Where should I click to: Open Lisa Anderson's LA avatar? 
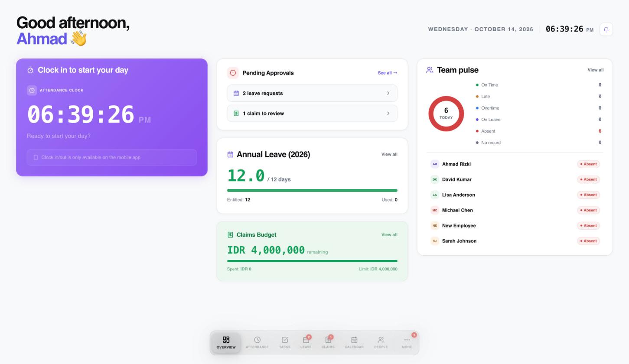coord(435,195)
